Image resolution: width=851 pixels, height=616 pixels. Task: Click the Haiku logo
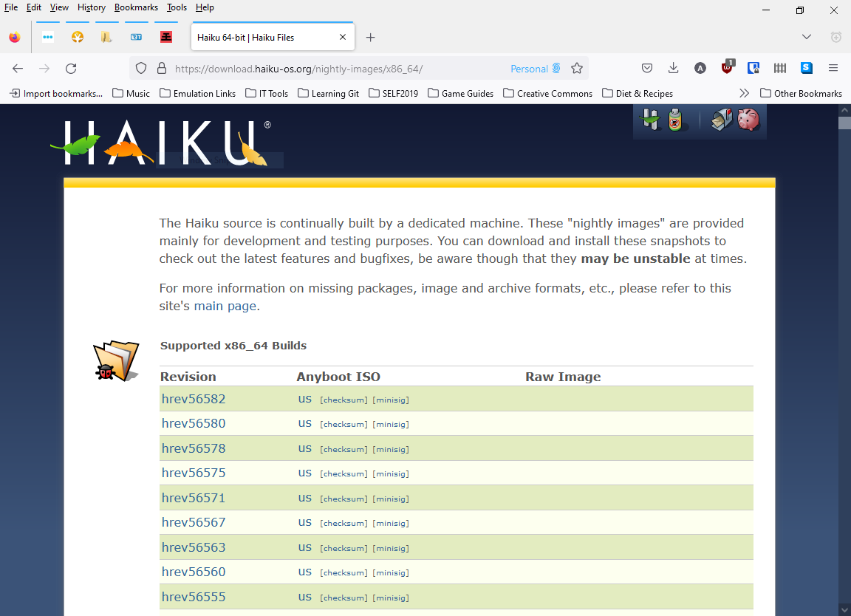(160, 143)
